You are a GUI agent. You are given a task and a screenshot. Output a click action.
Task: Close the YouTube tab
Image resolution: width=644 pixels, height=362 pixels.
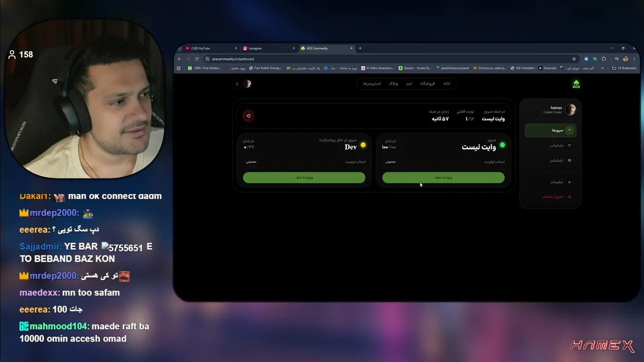click(x=236, y=48)
